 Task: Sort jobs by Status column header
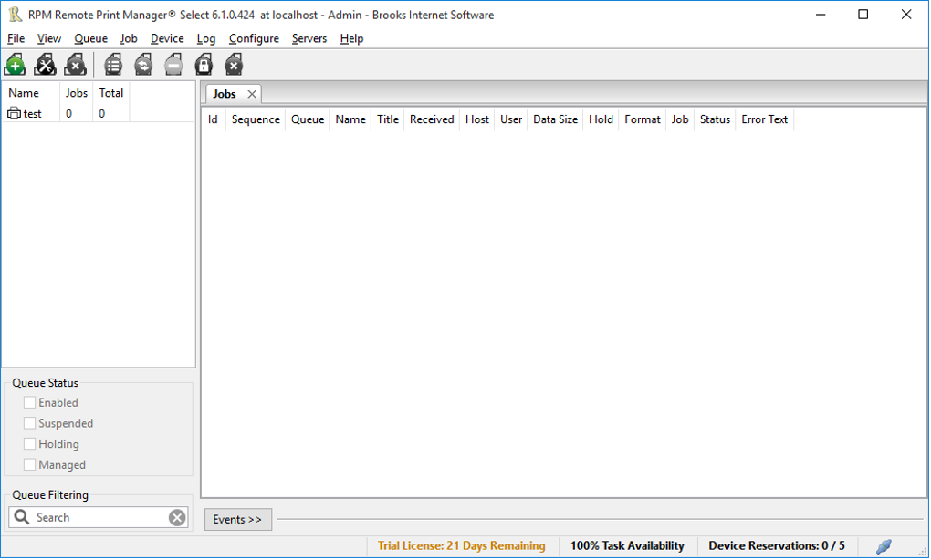click(715, 119)
